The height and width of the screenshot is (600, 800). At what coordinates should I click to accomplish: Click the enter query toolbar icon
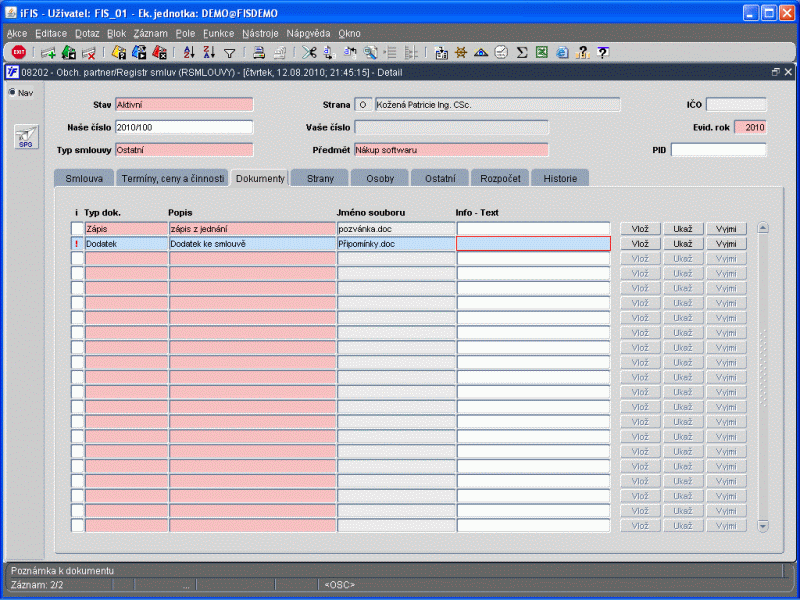pyautogui.click(x=119, y=52)
